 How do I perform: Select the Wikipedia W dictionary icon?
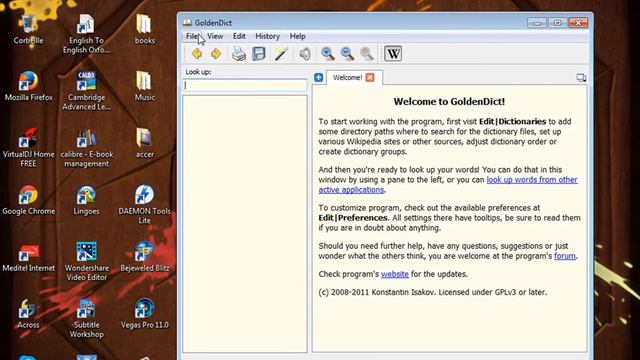[x=393, y=53]
